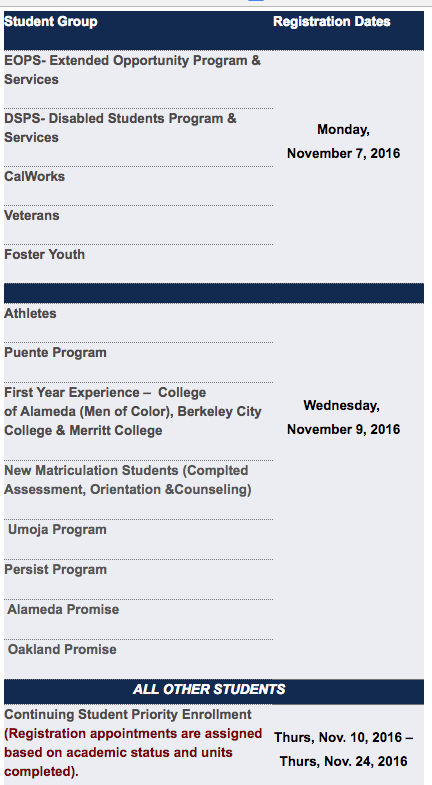Viewport: 432px width, 785px height.
Task: Click Continuing Student Priority Enrollment text
Action: [x=128, y=715]
